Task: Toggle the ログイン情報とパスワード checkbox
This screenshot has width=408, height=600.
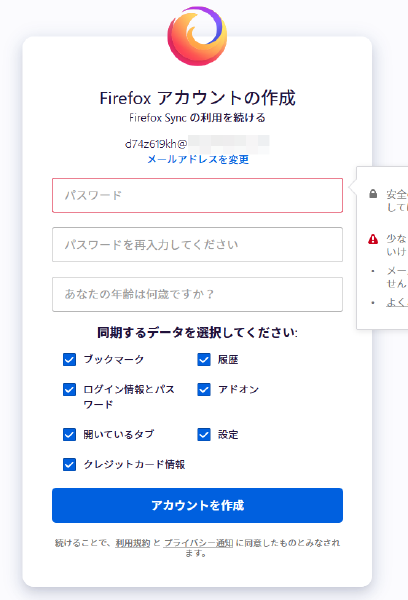Action: pos(69,389)
